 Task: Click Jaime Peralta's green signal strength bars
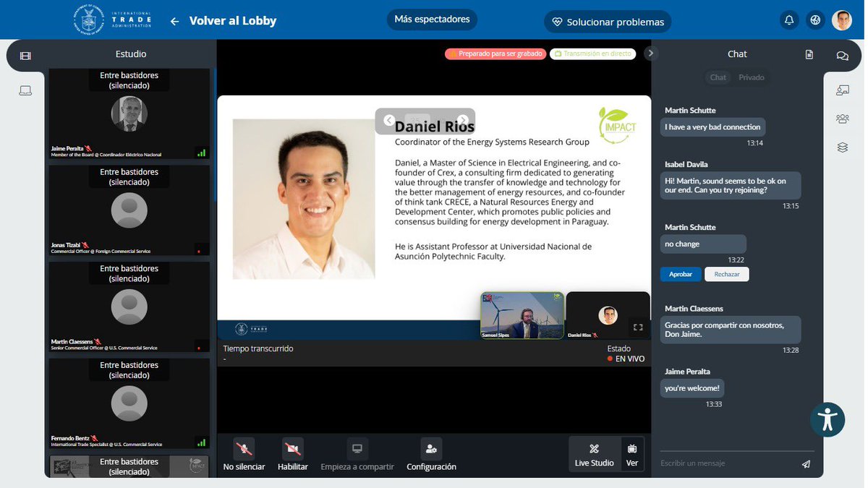(x=201, y=153)
